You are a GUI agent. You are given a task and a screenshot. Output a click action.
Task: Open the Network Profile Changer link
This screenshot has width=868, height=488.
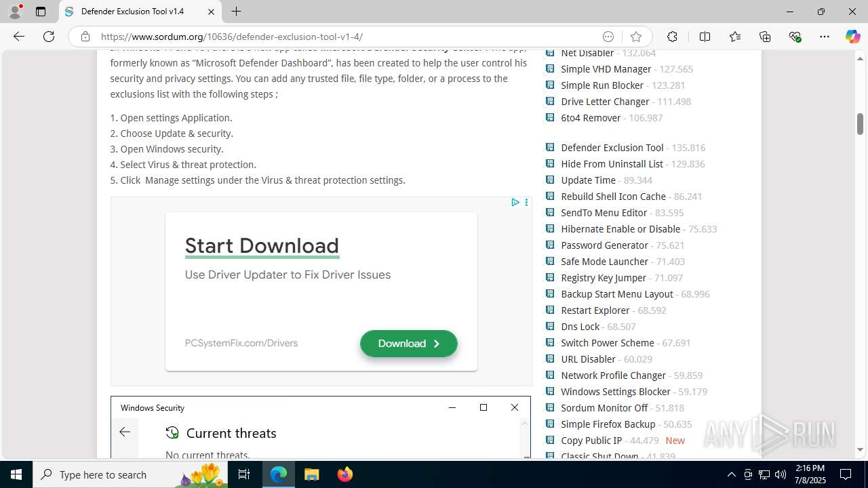pos(613,375)
